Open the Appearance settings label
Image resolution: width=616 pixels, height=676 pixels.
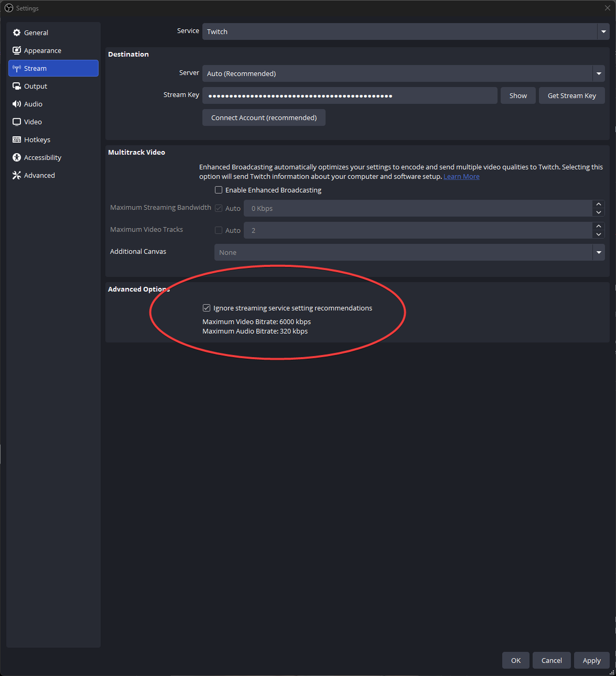click(43, 51)
